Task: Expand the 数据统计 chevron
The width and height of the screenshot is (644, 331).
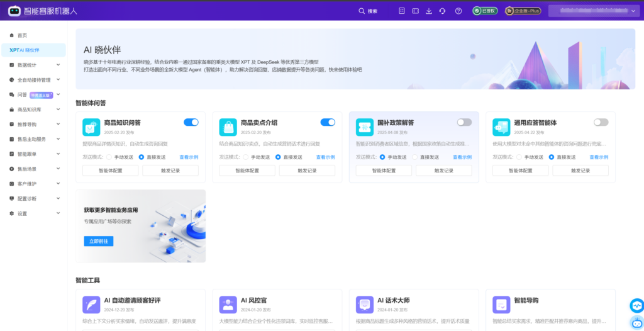Action: click(x=58, y=65)
